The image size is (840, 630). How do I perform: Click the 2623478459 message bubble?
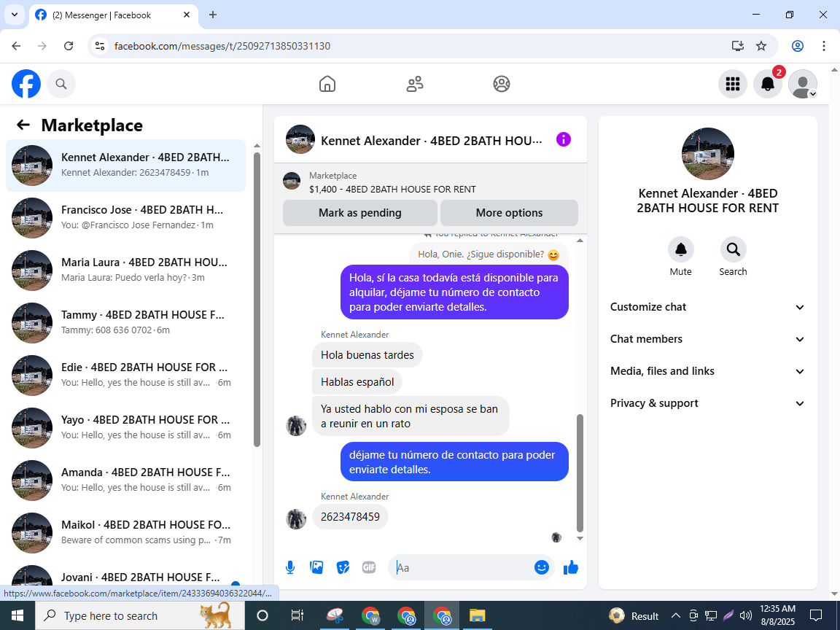tap(350, 516)
